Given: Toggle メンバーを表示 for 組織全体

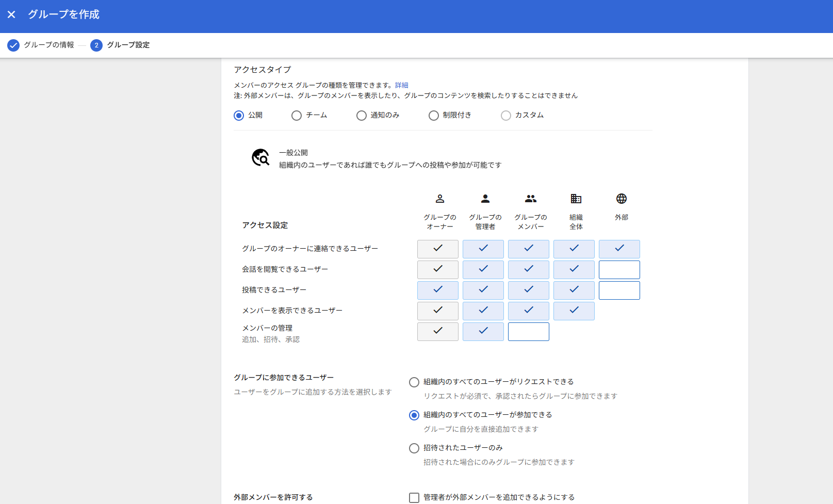Looking at the screenshot, I should coord(574,311).
